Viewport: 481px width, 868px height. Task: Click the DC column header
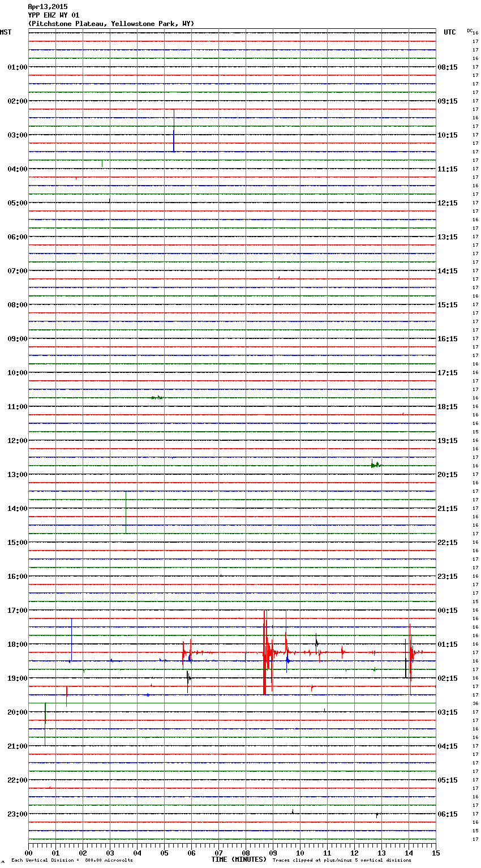click(x=470, y=31)
